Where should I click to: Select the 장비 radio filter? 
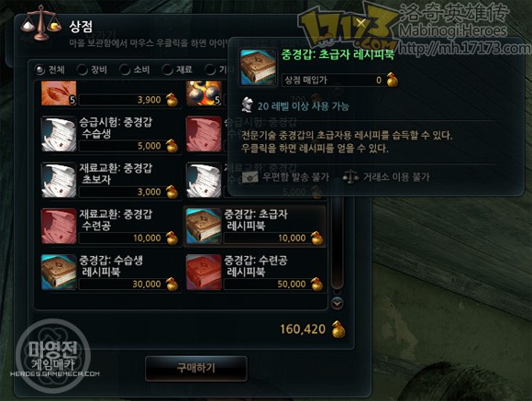83,70
